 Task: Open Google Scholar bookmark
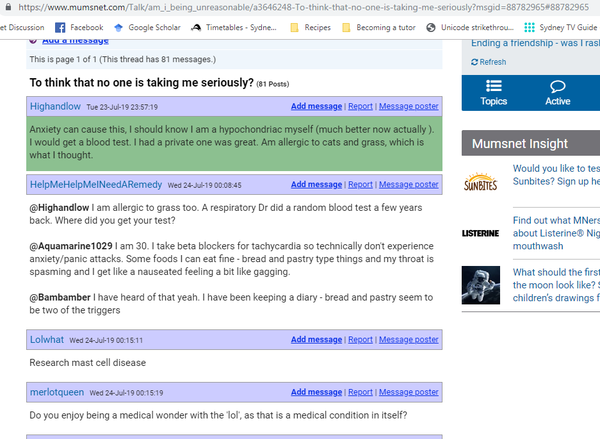tap(153, 27)
